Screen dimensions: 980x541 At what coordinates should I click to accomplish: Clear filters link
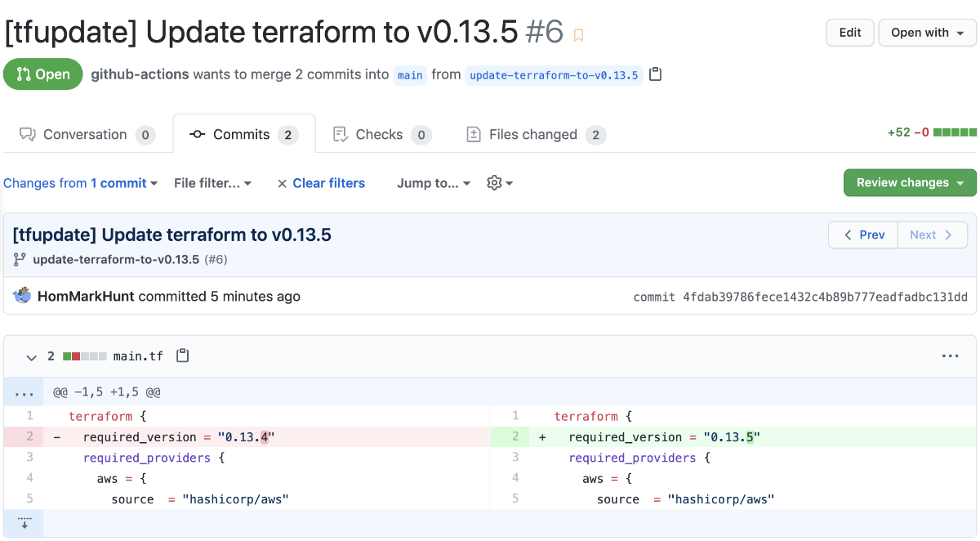coord(321,183)
